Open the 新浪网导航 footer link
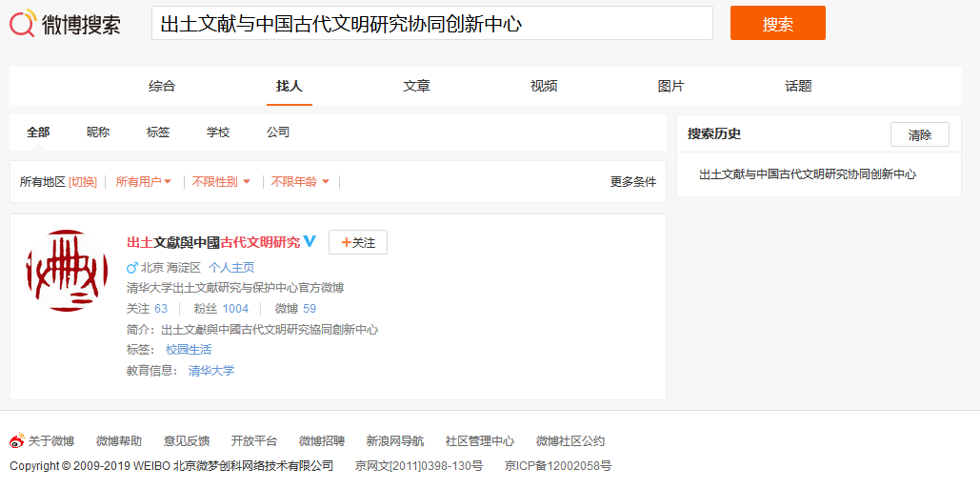The width and height of the screenshot is (980, 489). [x=395, y=440]
